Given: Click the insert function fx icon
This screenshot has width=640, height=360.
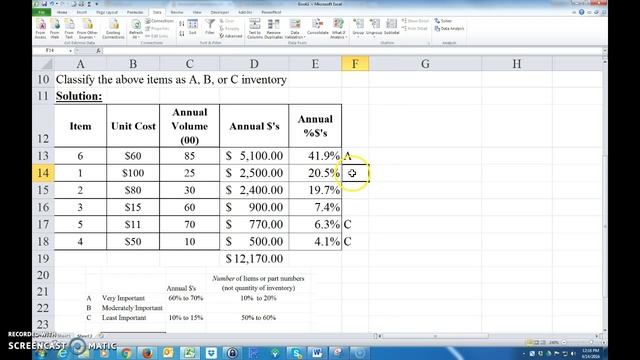Looking at the screenshot, I should coord(98,51).
